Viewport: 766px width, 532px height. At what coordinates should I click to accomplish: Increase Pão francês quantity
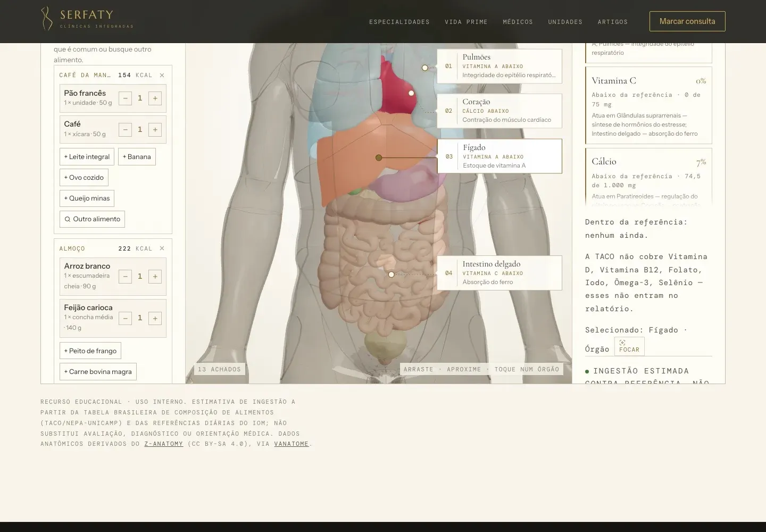155,98
